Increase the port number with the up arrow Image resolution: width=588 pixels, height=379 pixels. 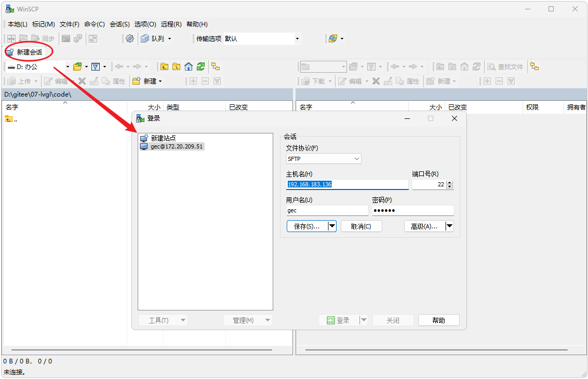click(x=450, y=182)
